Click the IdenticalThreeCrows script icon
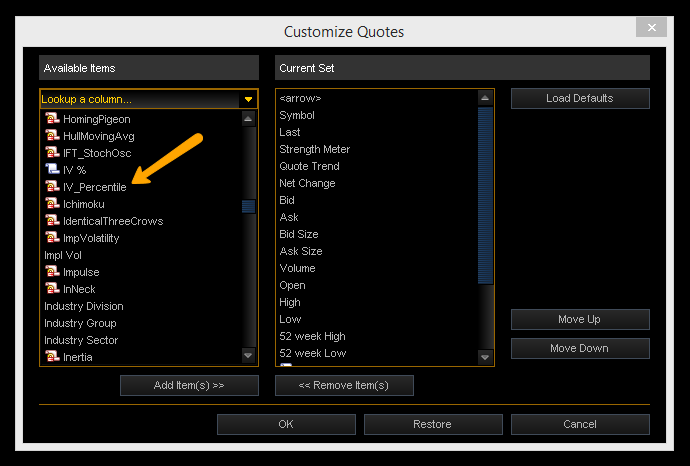Image resolution: width=690 pixels, height=466 pixels. click(x=52, y=221)
